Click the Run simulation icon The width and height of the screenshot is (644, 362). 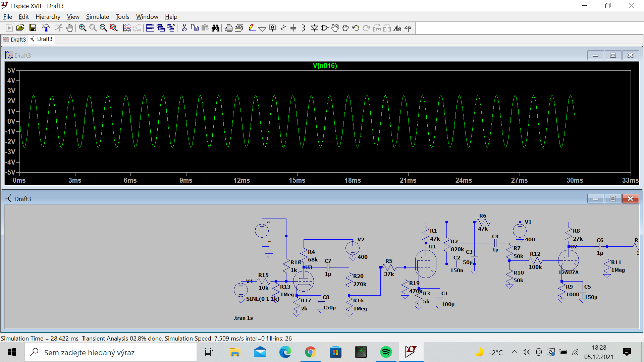[x=59, y=28]
